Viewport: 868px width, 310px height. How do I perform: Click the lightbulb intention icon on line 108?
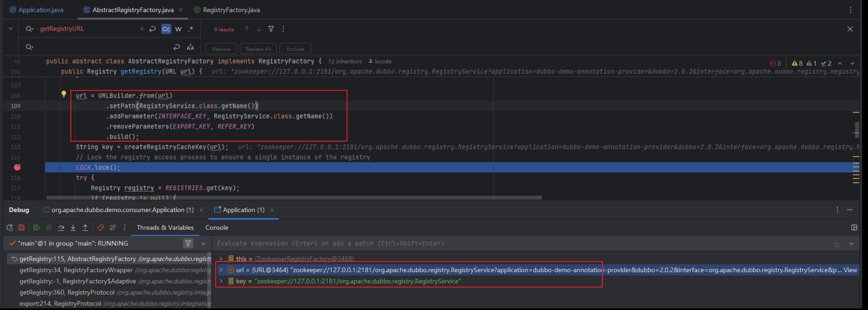pos(64,94)
